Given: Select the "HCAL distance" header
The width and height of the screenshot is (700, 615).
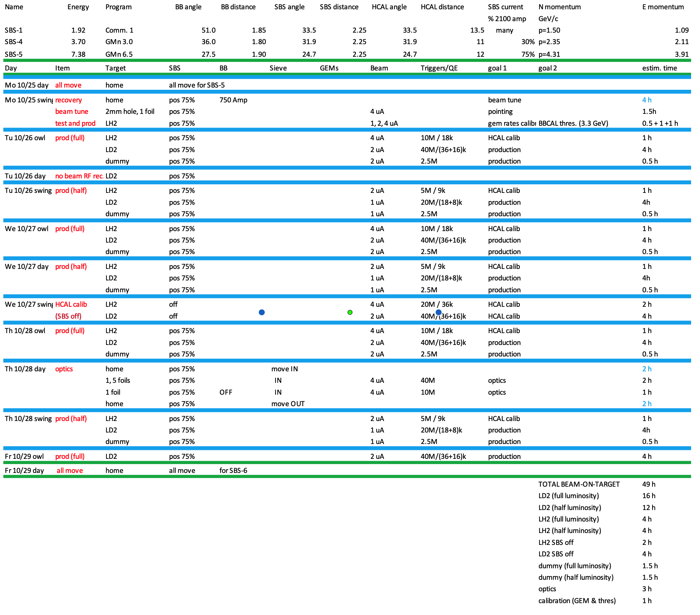Looking at the screenshot, I should tap(442, 7).
